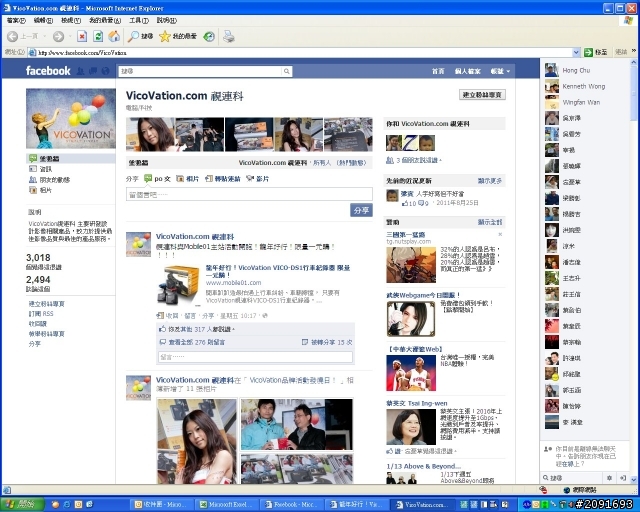
Task: Open the File menu in Internet Explorer
Action: click(x=16, y=20)
